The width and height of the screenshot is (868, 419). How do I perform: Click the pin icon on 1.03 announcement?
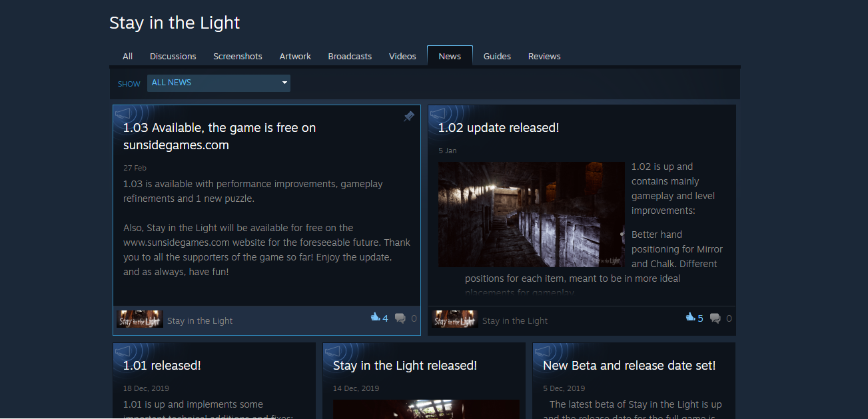tap(409, 117)
